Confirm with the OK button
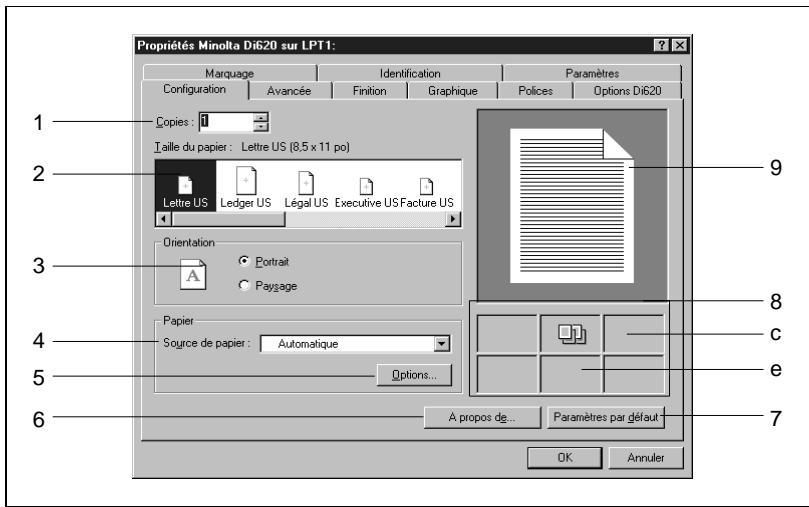Image resolution: width=809 pixels, height=507 pixels. point(564,457)
